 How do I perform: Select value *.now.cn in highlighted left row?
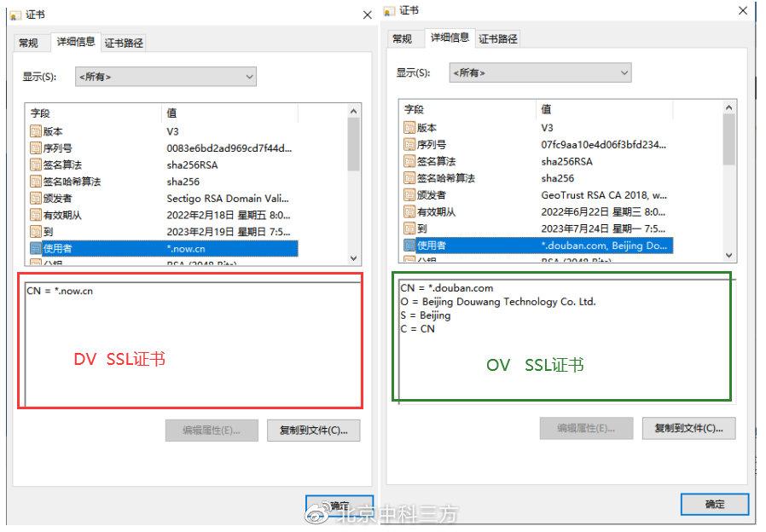tap(186, 248)
